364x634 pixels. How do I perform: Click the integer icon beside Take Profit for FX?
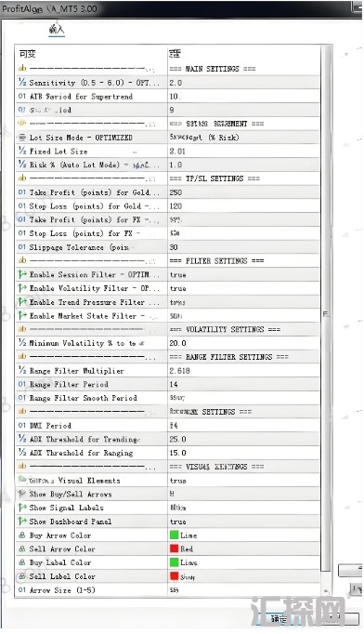pos(22,219)
